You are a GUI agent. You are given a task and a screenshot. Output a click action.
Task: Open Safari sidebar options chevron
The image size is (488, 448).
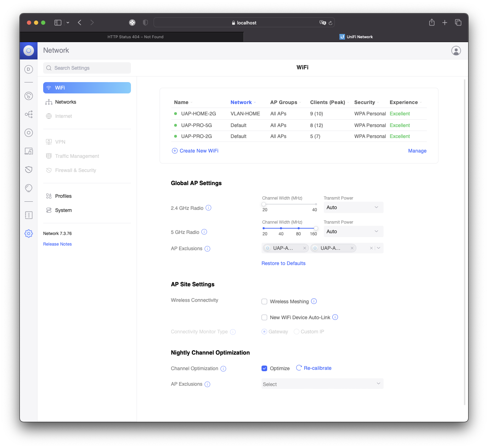pyautogui.click(x=68, y=23)
